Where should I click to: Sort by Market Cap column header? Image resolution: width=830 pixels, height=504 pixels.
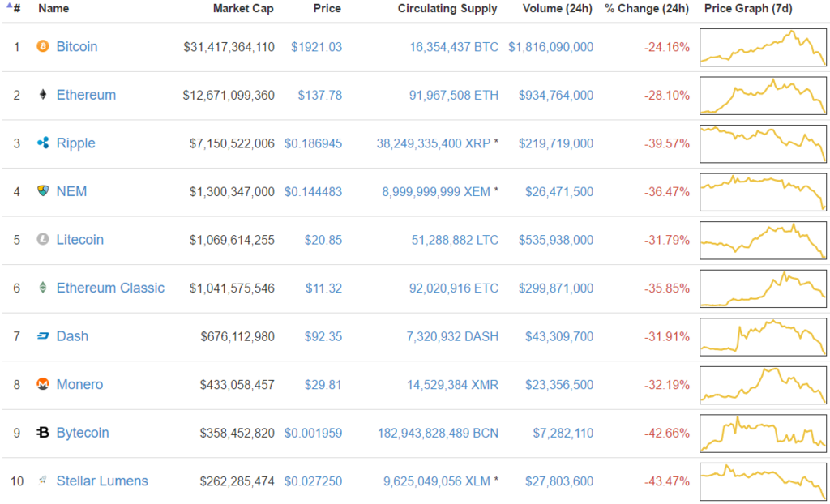pyautogui.click(x=243, y=8)
